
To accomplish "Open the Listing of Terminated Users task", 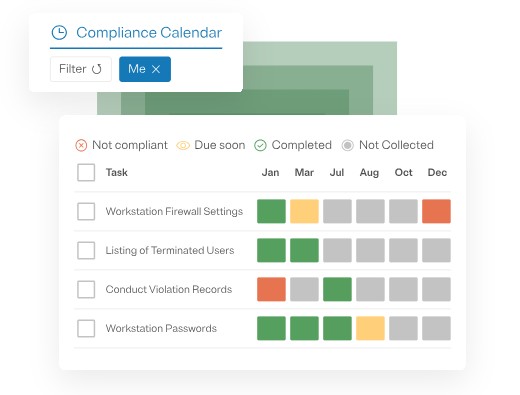I will (x=170, y=250).
